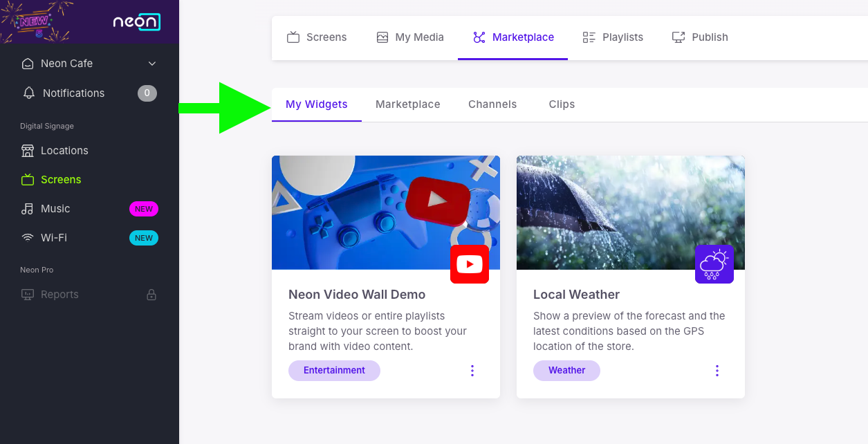
Task: Open the Local Weather three-dot options menu
Action: coord(717,371)
